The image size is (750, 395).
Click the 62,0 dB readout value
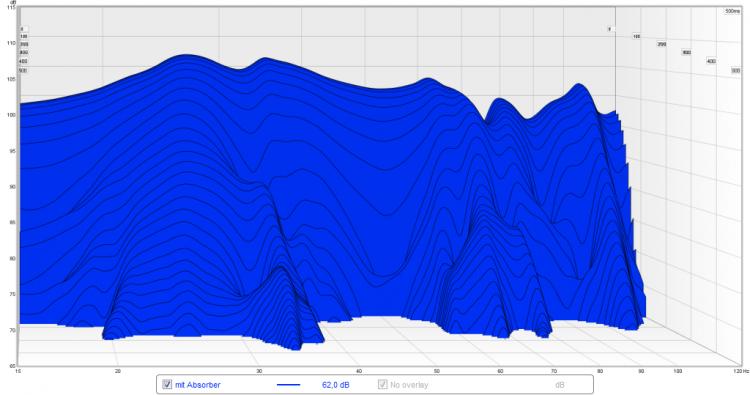coord(336,384)
